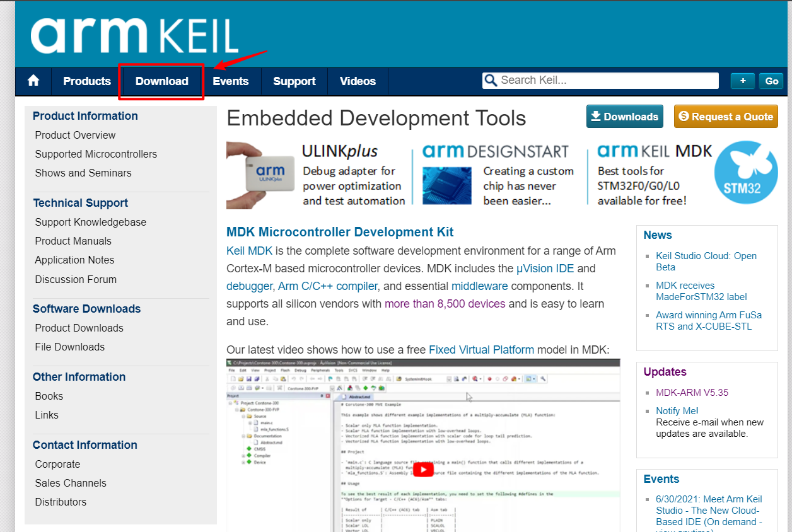Open Product Overview link

pyautogui.click(x=76, y=135)
